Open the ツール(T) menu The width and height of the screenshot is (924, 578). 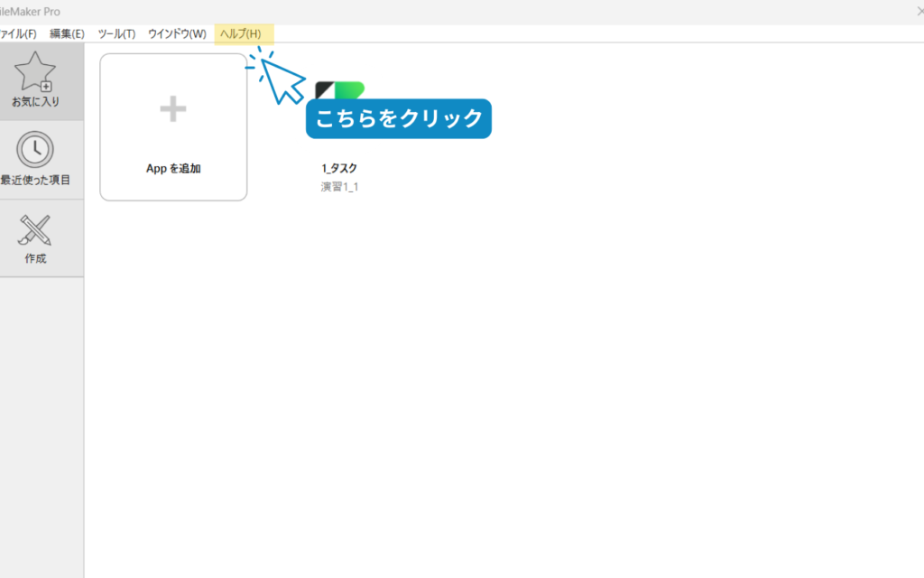pyautogui.click(x=116, y=33)
